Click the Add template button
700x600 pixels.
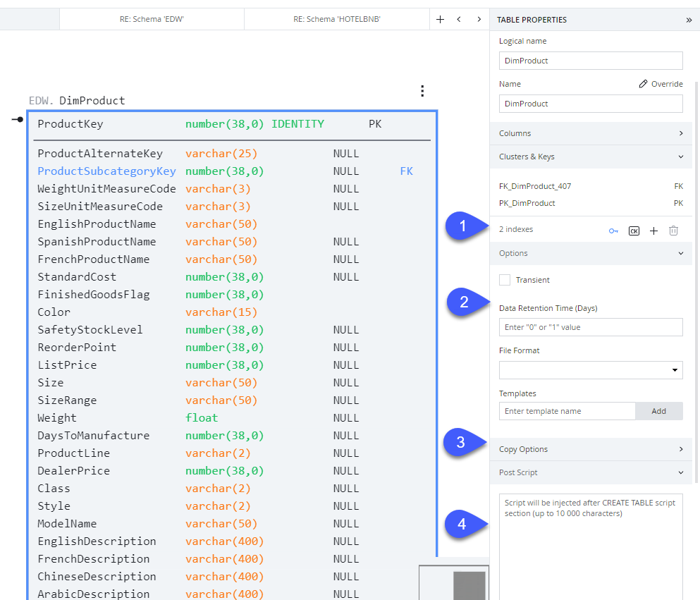(x=658, y=411)
